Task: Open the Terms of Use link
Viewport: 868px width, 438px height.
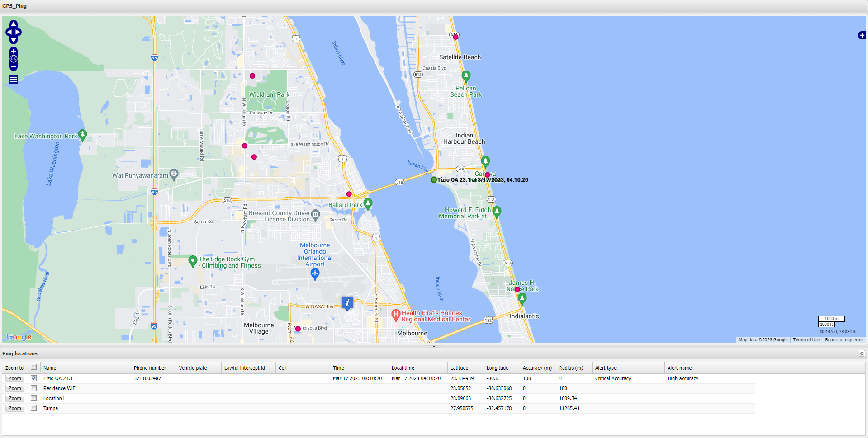Action: click(806, 340)
